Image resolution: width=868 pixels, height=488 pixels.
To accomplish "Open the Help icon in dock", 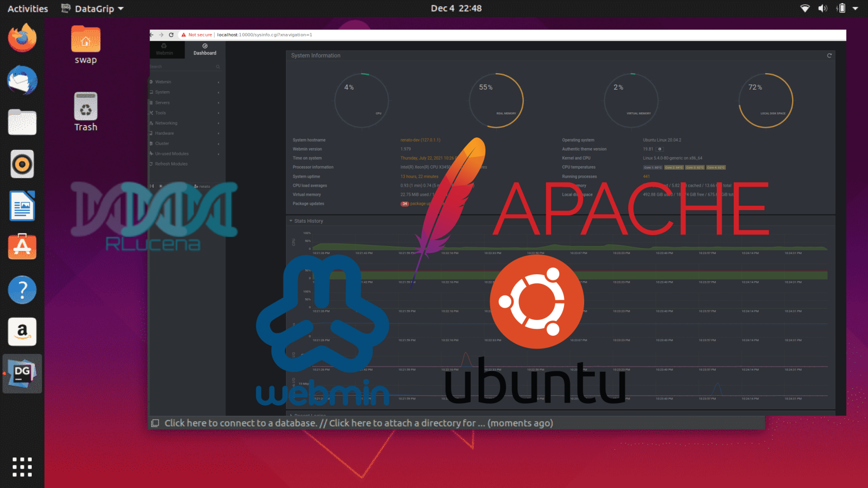I will coord(22,290).
